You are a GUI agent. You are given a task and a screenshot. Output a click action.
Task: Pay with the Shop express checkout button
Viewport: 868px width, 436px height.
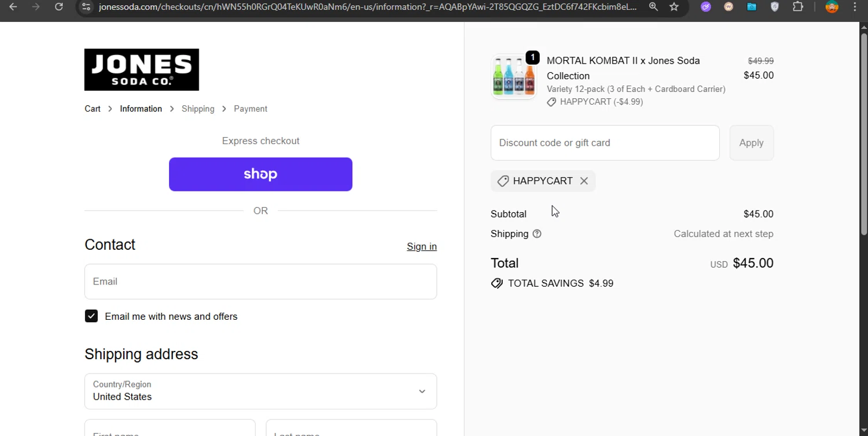[260, 174]
